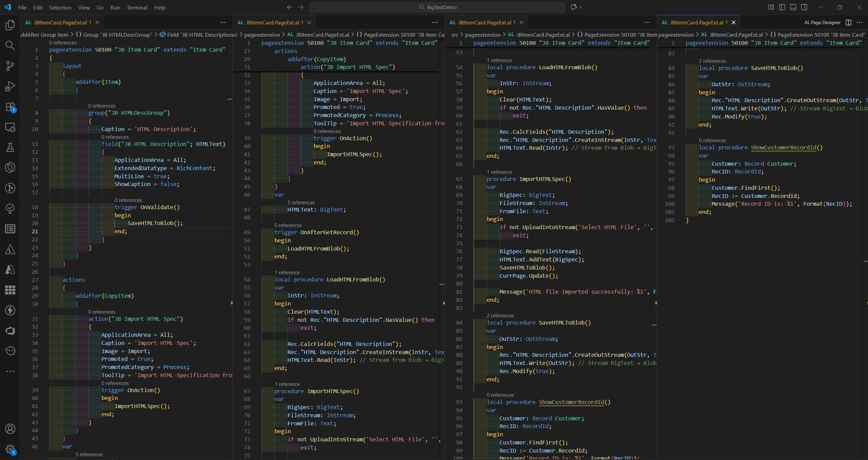The height and width of the screenshot is (460, 868).
Task: Open More Actions menu in first editor group
Action: 223,22
